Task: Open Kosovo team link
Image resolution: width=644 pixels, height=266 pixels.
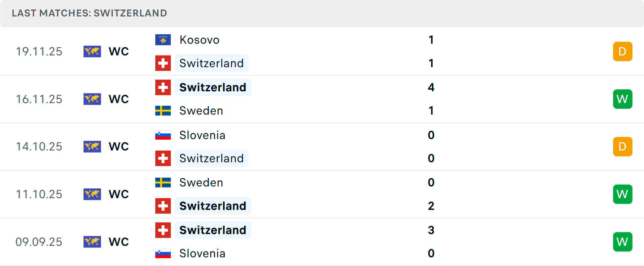Action: 200,40
